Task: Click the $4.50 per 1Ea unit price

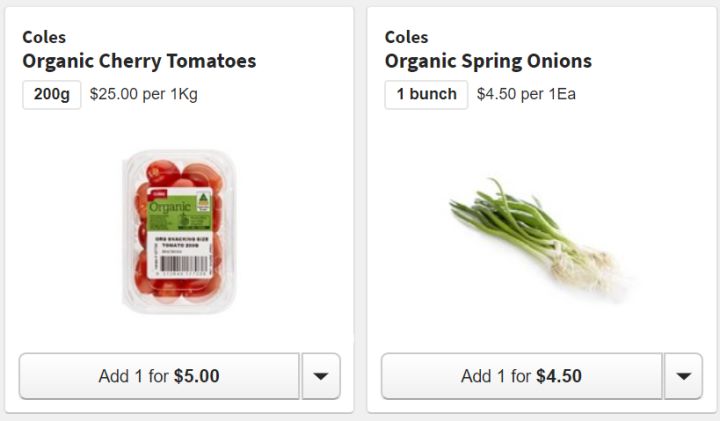Action: tap(526, 95)
